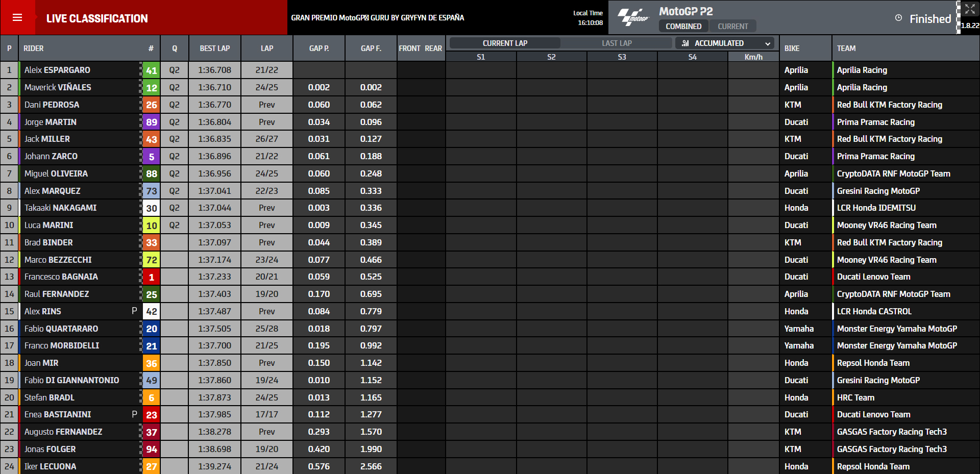Viewport: 980px width, 474px height.
Task: Click the S4 sector header
Action: point(693,57)
